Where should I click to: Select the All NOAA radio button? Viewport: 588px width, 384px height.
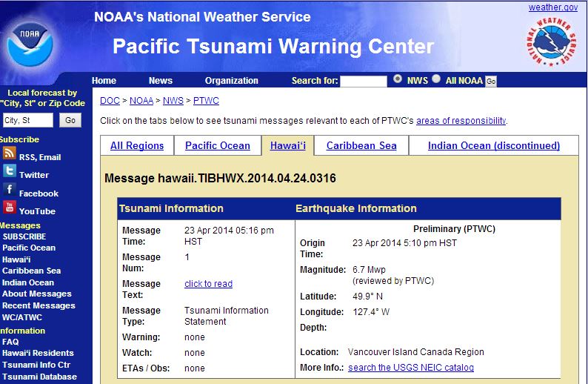[x=437, y=79]
